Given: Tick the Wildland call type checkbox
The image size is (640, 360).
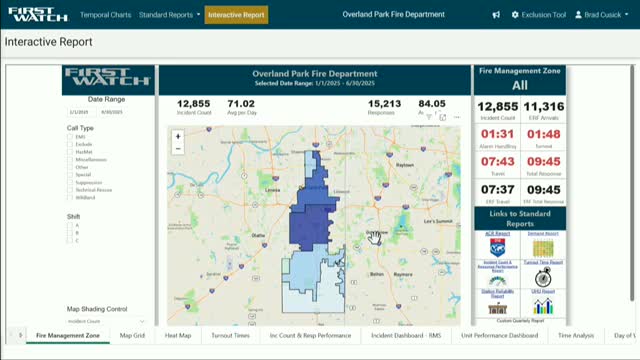Looking at the screenshot, I should point(70,198).
